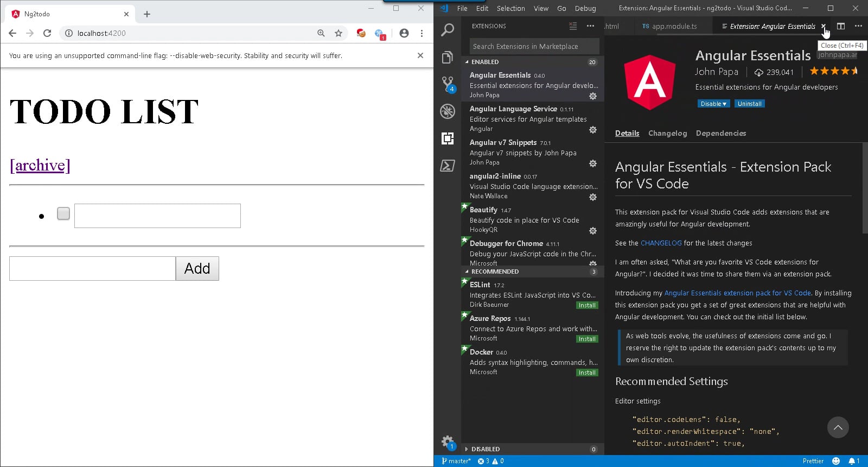The image size is (868, 467).
Task: Expand the DISABLED extensions section
Action: 532,449
